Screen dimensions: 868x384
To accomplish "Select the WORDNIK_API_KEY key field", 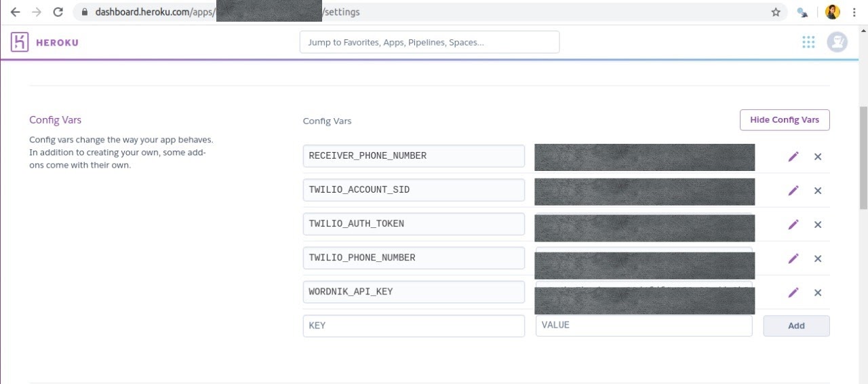I will point(414,292).
